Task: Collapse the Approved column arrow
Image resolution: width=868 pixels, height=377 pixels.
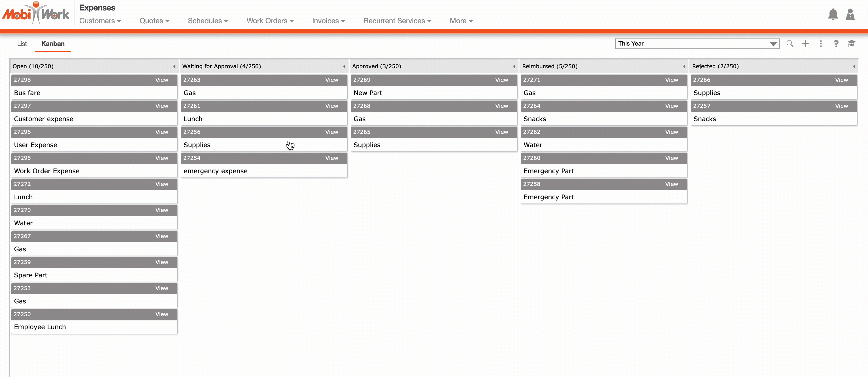Action: [514, 67]
